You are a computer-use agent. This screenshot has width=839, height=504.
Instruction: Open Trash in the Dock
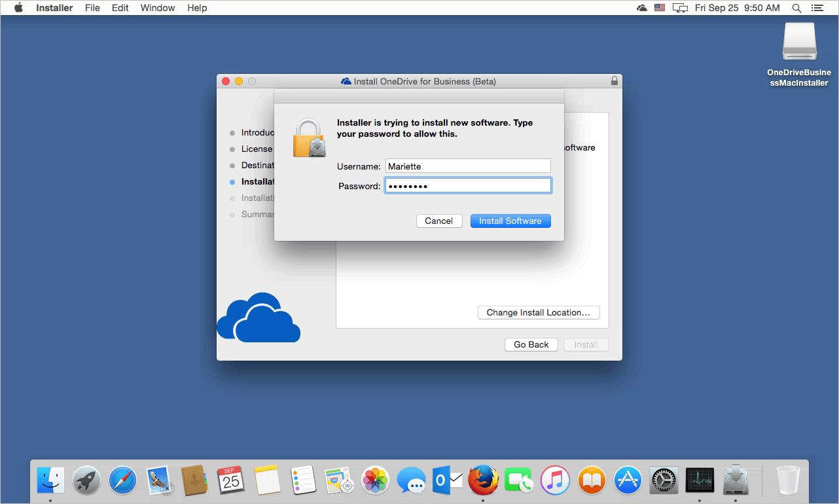(788, 481)
